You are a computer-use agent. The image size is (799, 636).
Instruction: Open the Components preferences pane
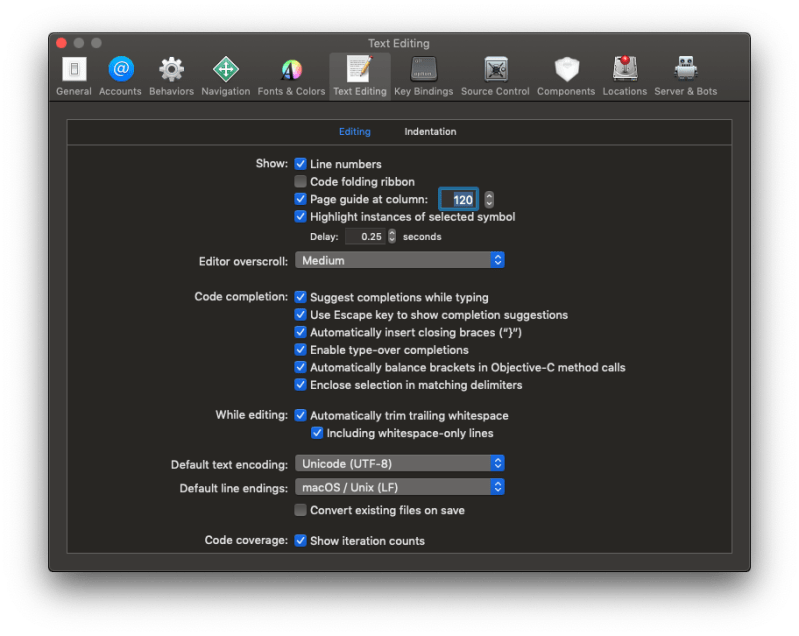point(566,76)
